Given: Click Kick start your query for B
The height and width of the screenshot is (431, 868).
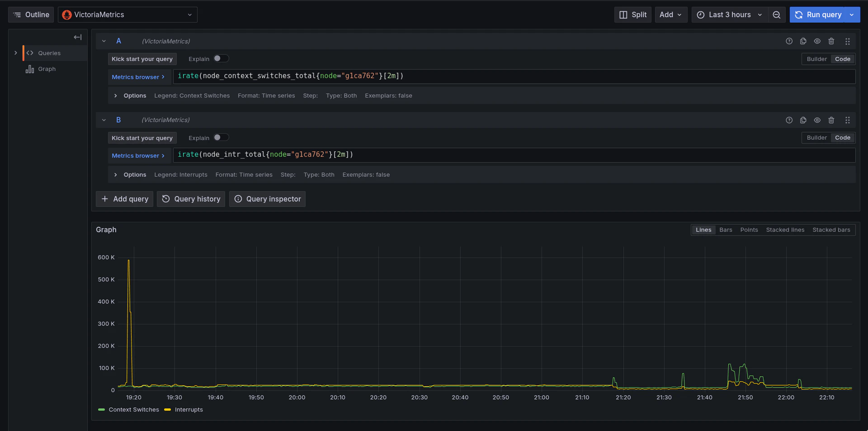Looking at the screenshot, I should coord(142,138).
